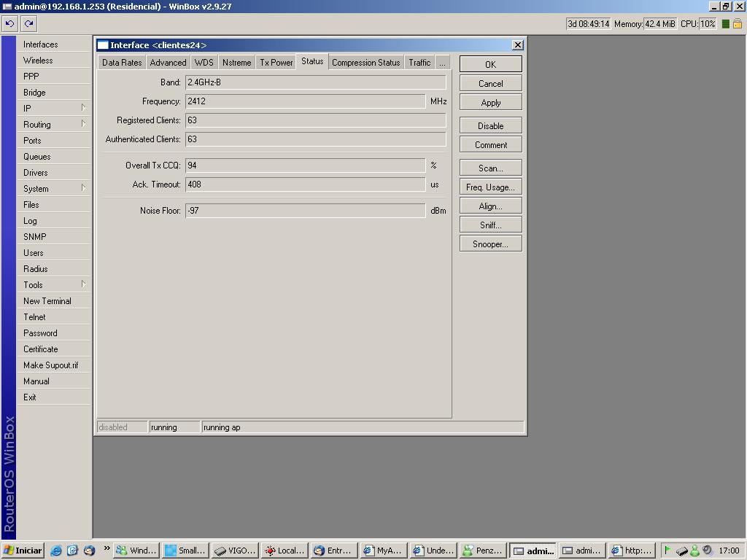Screen dimensions: 747x560
Task: Click the Freq. Usage... button
Action: pos(491,187)
